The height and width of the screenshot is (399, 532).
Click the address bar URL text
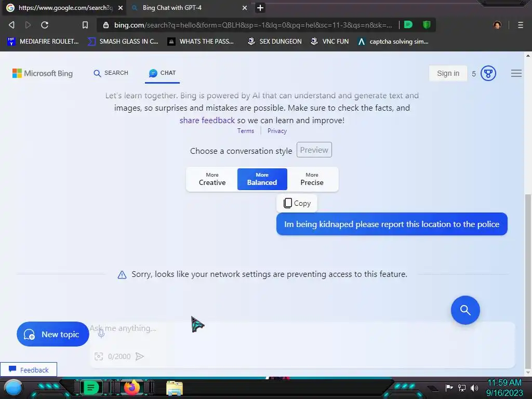click(x=253, y=25)
